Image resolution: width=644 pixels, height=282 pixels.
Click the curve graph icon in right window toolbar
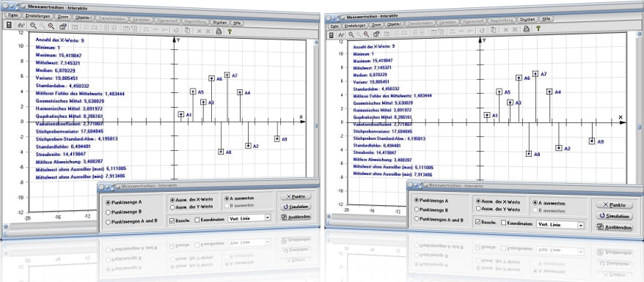click(341, 35)
